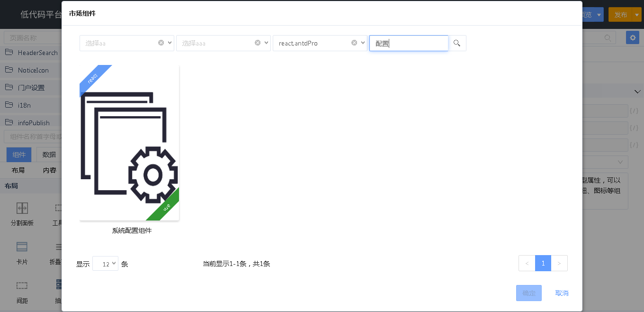Viewport: 644px width, 312px height.
Task: Select the 间距 spacing component icon
Action: pos(22,285)
